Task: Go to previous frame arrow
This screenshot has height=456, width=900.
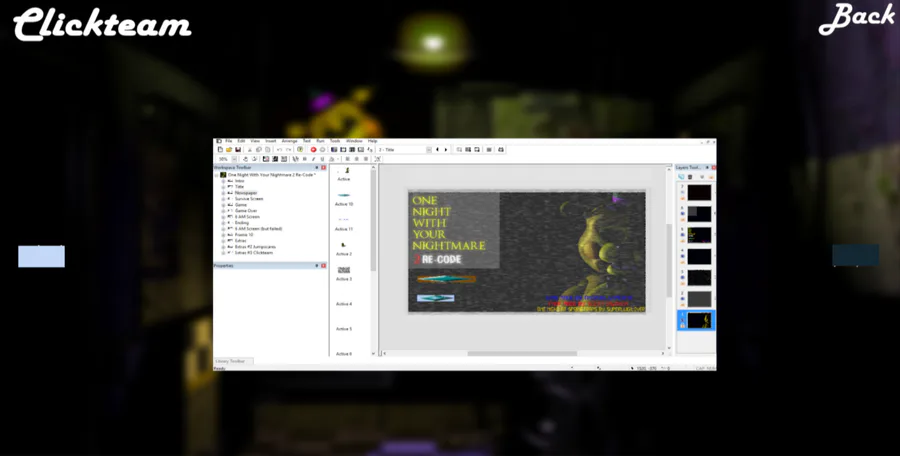Action: pyautogui.click(x=437, y=149)
